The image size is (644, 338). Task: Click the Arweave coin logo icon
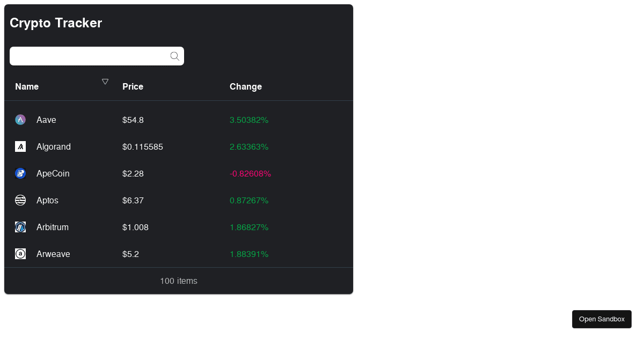pos(20,254)
